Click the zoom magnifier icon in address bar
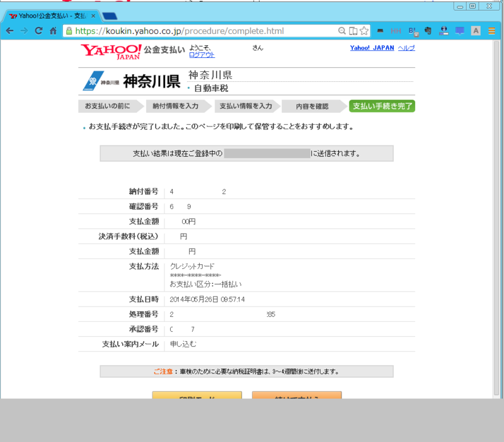This screenshot has width=504, height=442. (342, 31)
